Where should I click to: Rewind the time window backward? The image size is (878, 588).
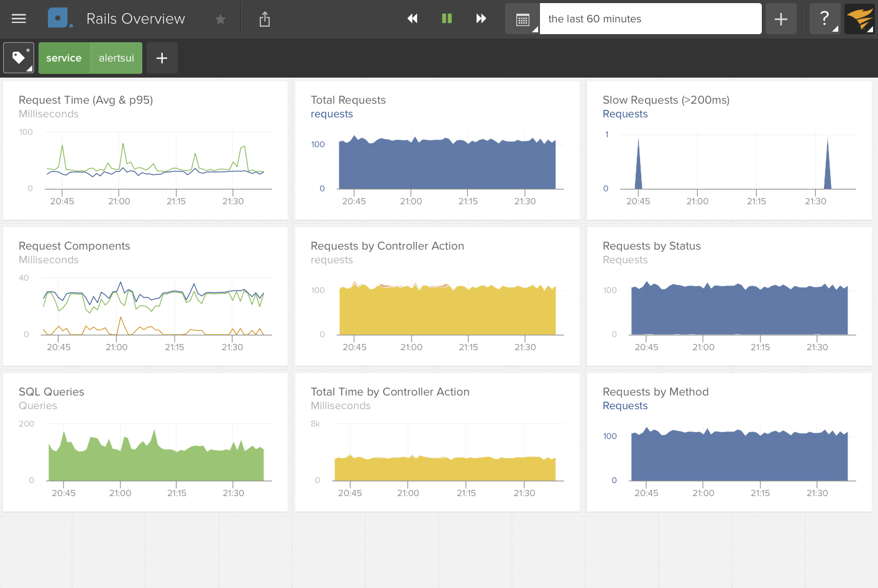(x=412, y=19)
